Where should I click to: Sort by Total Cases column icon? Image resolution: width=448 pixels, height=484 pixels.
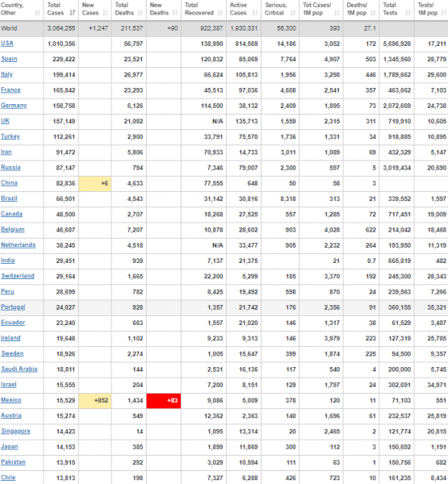tap(73, 13)
